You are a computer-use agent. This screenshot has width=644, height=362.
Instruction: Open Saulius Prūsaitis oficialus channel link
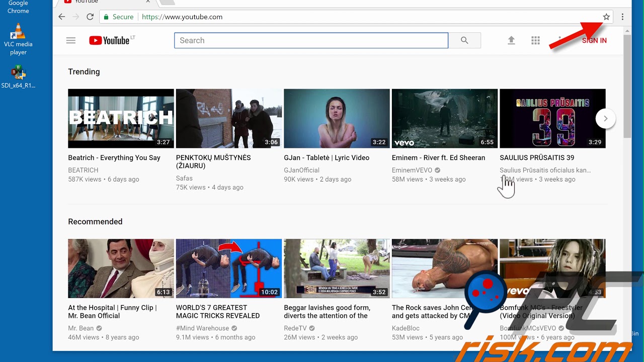(x=545, y=170)
